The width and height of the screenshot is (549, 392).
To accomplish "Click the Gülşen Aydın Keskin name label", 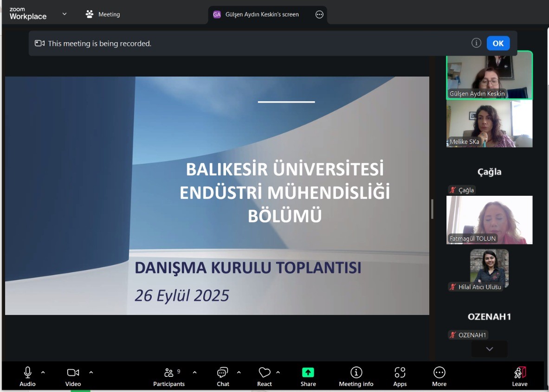I will [x=477, y=93].
